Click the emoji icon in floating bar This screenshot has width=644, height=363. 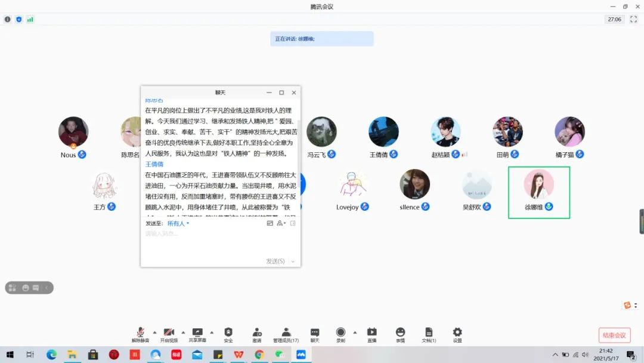(x=26, y=288)
